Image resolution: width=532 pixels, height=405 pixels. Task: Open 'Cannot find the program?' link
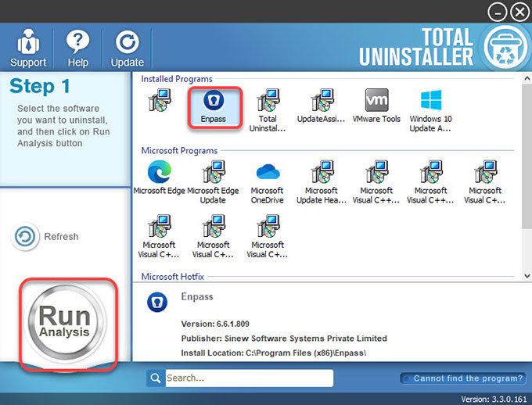(463, 378)
